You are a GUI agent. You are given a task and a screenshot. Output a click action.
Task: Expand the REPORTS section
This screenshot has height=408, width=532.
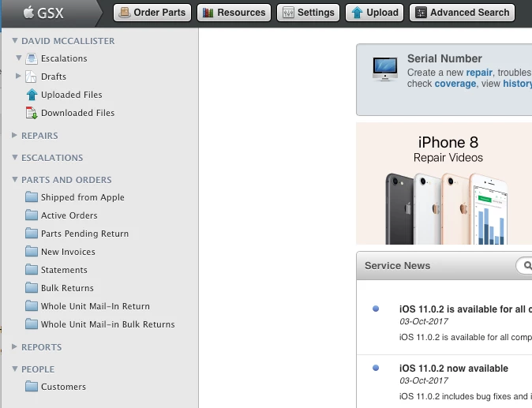(x=14, y=346)
